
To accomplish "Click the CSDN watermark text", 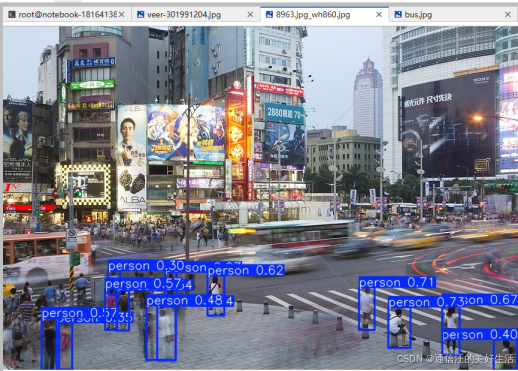I will click(x=455, y=359).
